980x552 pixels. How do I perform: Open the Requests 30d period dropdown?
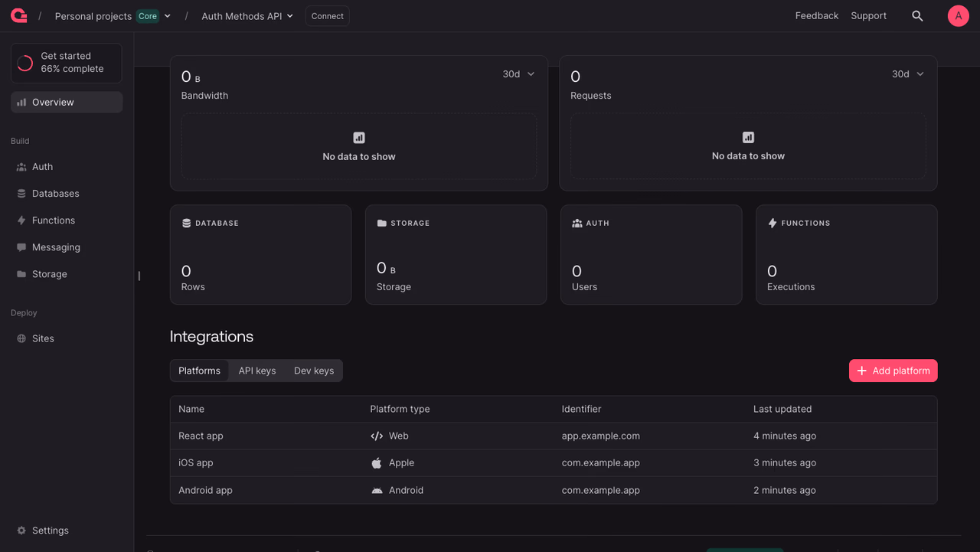pyautogui.click(x=907, y=74)
